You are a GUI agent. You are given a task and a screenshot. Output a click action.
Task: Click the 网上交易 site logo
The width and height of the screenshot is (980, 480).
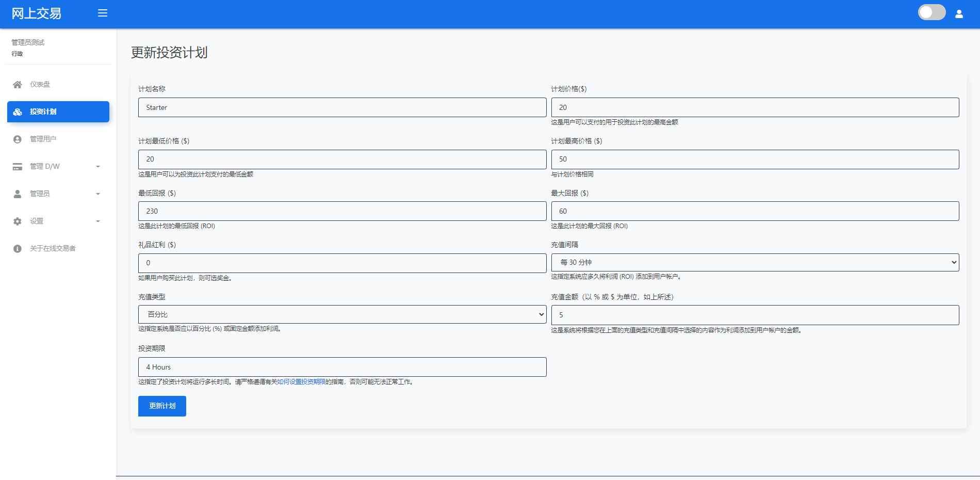click(36, 13)
